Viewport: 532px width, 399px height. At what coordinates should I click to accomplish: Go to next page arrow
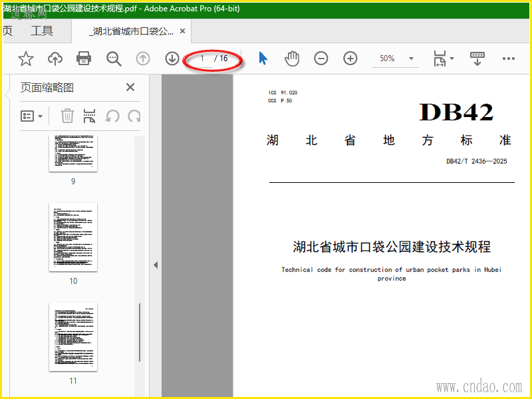click(172, 59)
